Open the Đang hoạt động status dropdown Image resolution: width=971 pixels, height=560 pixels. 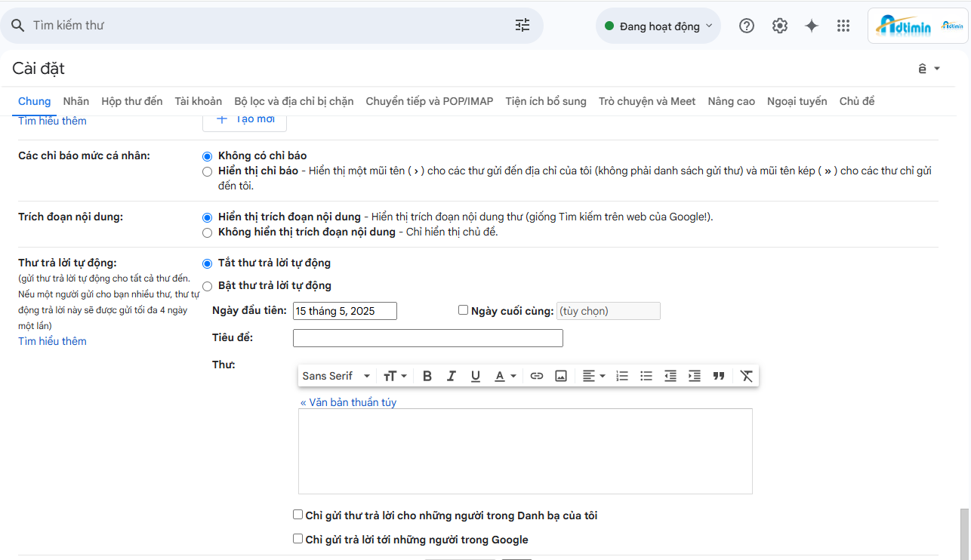point(658,26)
